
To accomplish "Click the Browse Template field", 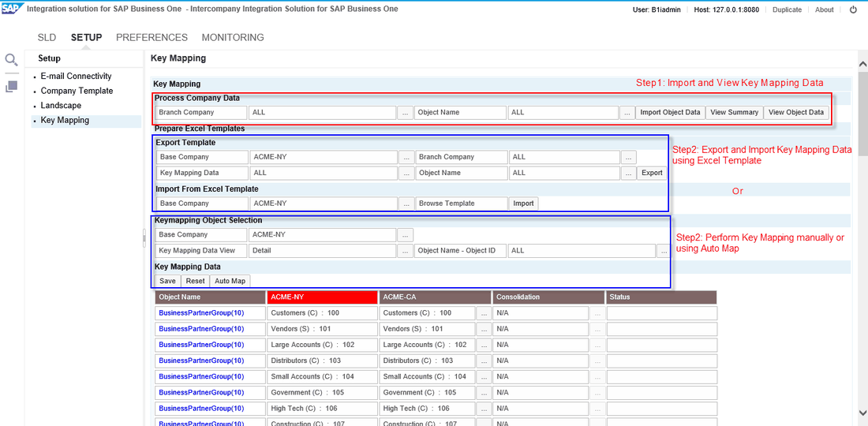I will 461,204.
